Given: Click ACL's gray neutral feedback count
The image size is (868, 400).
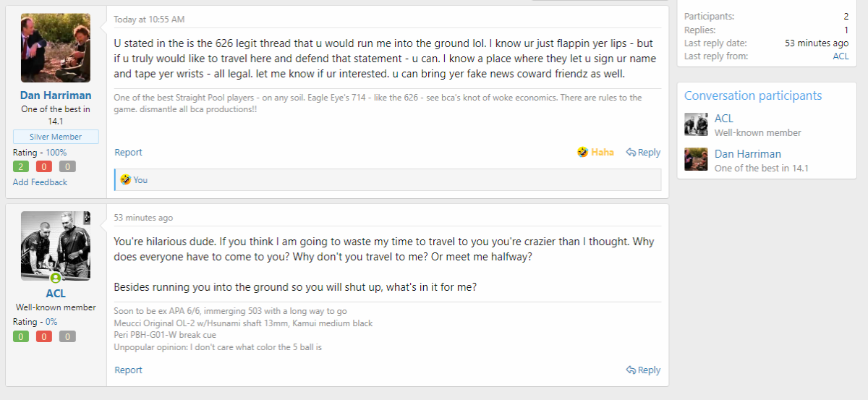Looking at the screenshot, I should click(x=67, y=336).
